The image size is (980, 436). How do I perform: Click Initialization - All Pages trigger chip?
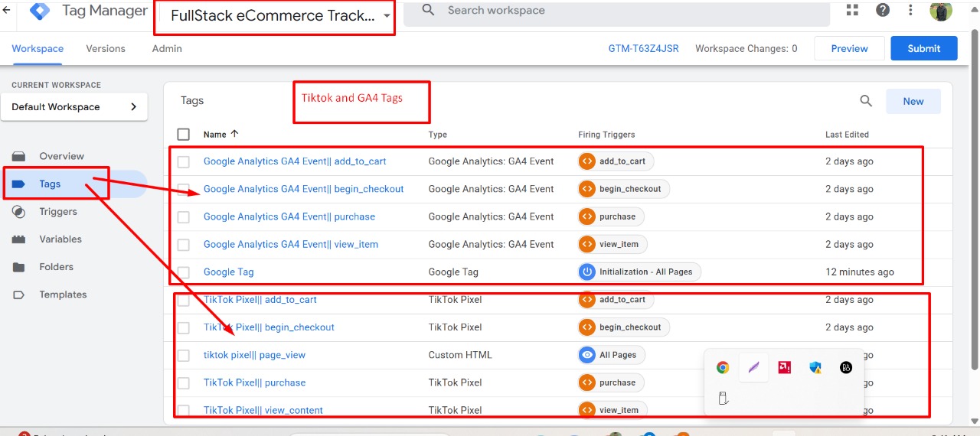(639, 272)
